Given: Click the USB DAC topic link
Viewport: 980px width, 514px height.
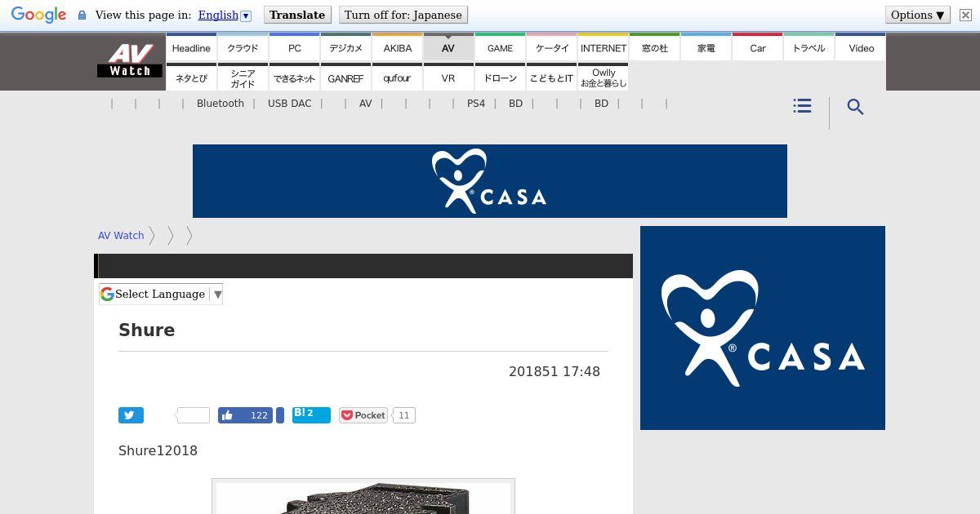Looking at the screenshot, I should (x=289, y=104).
